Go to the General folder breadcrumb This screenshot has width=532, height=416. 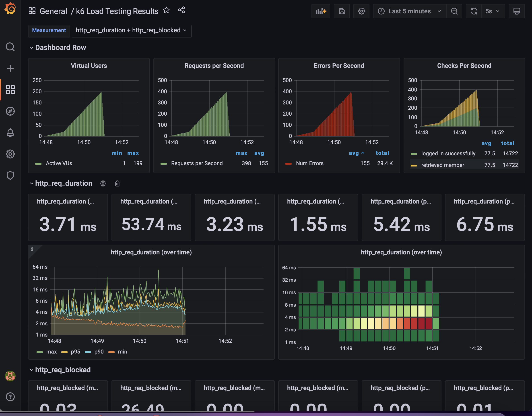tap(53, 11)
